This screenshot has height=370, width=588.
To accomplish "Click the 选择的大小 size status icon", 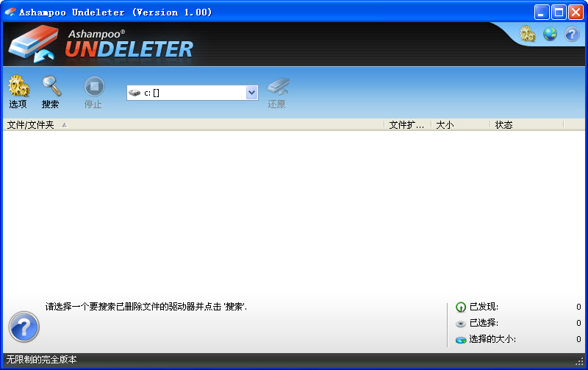I will tap(461, 340).
